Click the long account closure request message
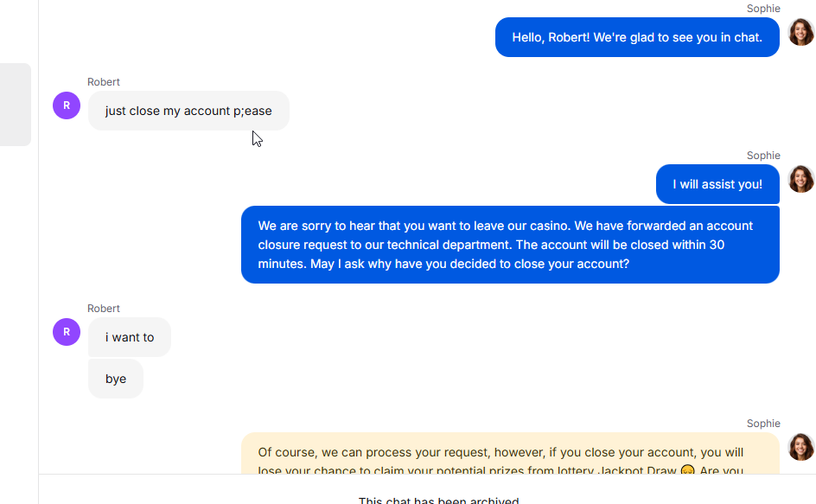The height and width of the screenshot is (504, 816). point(510,245)
